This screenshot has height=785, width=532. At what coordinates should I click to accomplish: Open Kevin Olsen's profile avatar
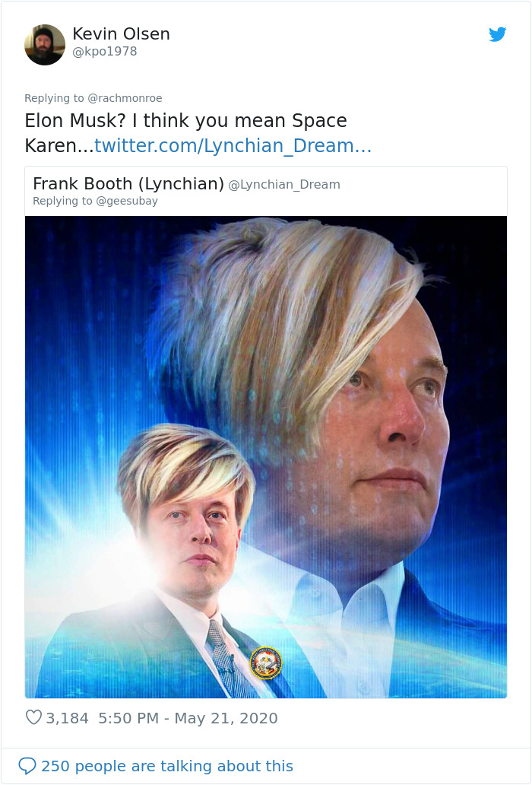point(45,45)
